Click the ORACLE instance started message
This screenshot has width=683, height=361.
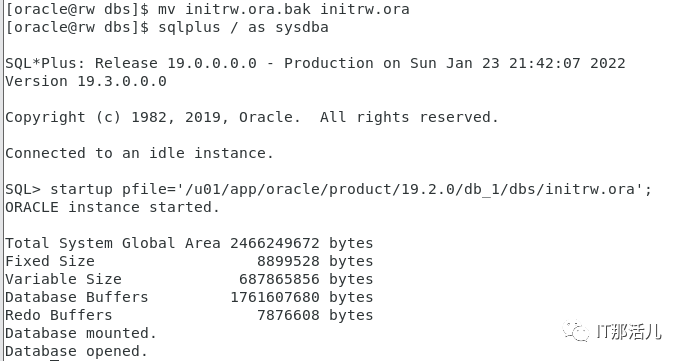pos(112,207)
